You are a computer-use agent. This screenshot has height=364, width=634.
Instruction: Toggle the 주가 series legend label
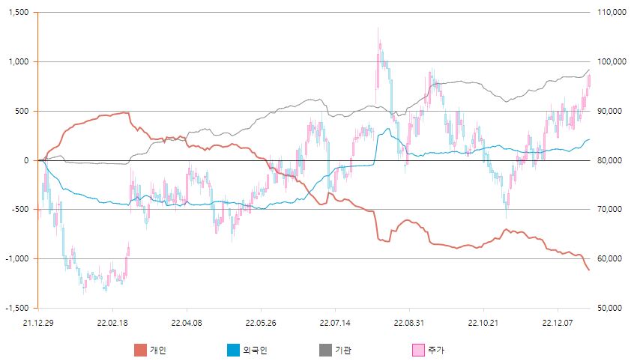tap(436, 350)
